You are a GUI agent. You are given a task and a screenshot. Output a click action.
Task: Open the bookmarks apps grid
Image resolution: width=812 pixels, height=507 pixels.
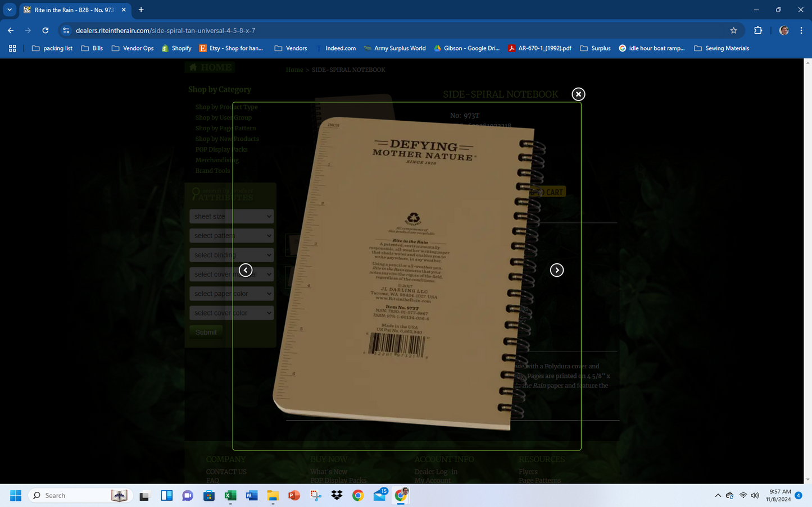coord(12,48)
